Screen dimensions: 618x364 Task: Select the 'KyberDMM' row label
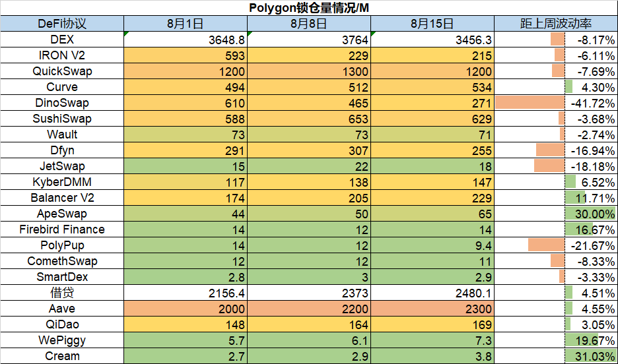pyautogui.click(x=62, y=182)
